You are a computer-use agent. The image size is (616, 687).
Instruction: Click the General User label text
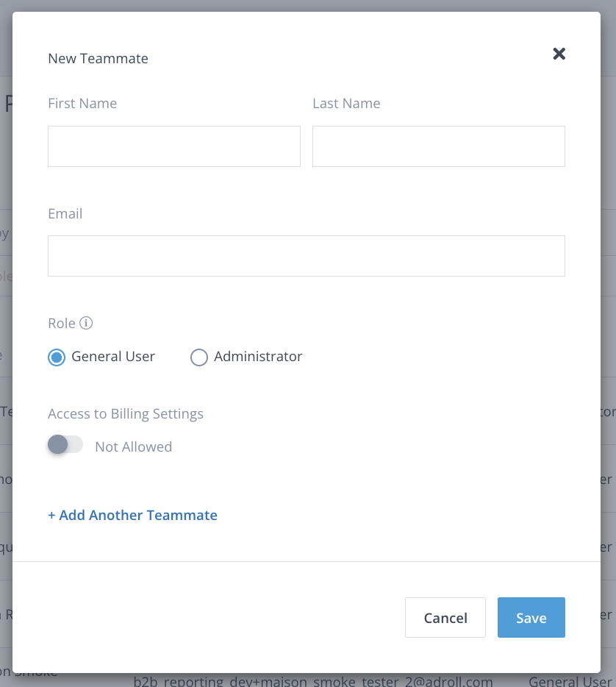(x=113, y=357)
